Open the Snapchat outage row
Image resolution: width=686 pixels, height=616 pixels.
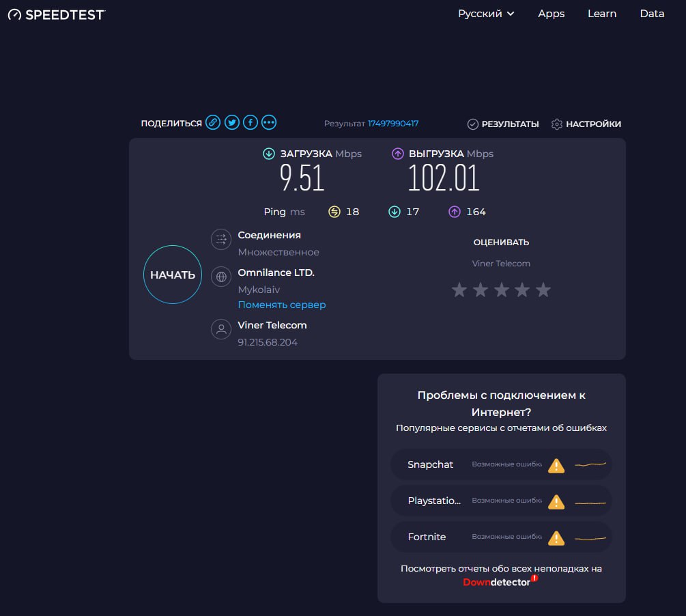point(501,464)
